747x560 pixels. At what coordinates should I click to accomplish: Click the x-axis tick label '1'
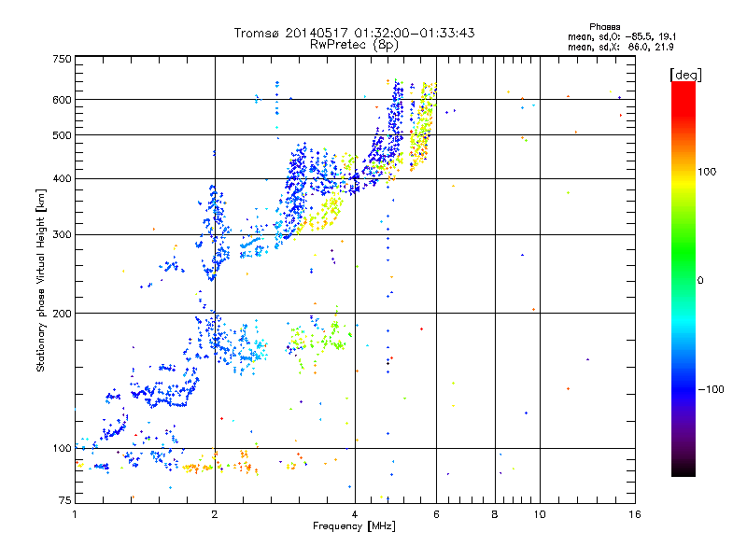(75, 514)
